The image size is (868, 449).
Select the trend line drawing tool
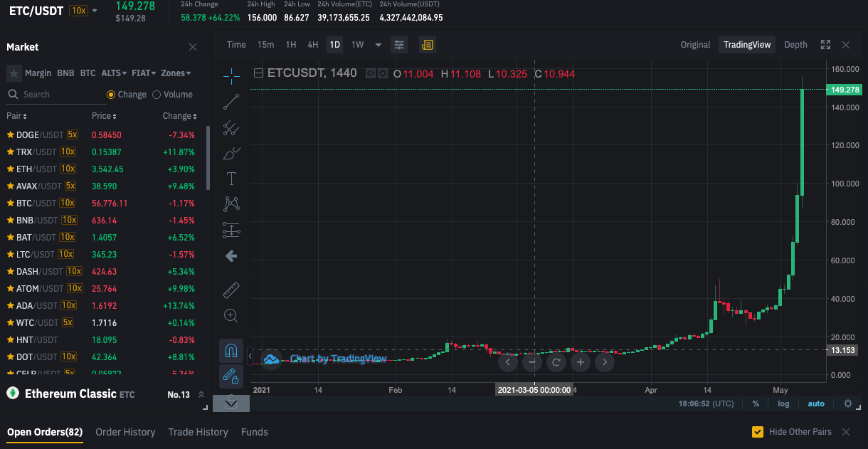(231, 102)
